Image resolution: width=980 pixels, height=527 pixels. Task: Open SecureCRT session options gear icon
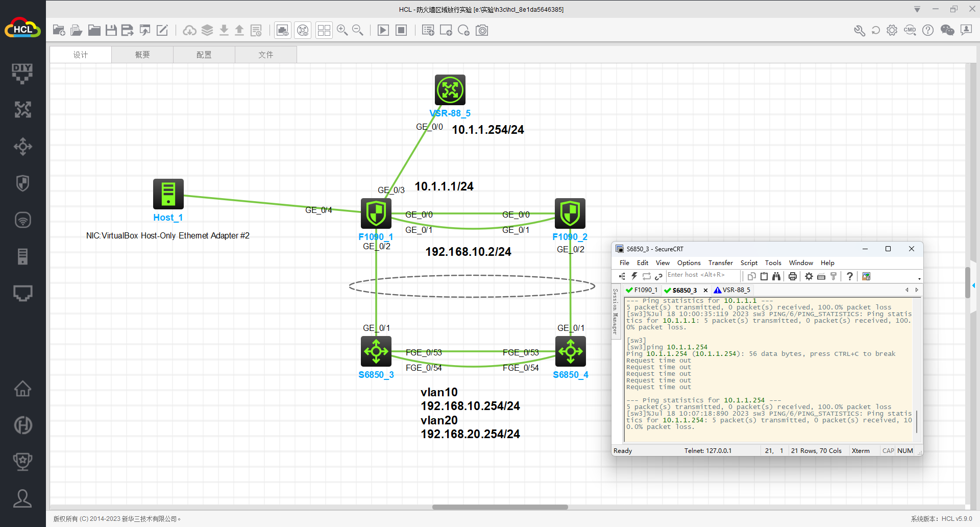[809, 276]
